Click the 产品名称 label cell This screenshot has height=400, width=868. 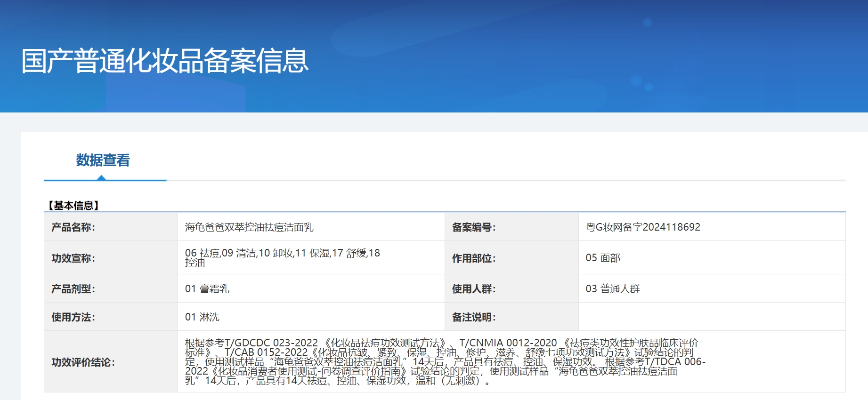[73, 227]
